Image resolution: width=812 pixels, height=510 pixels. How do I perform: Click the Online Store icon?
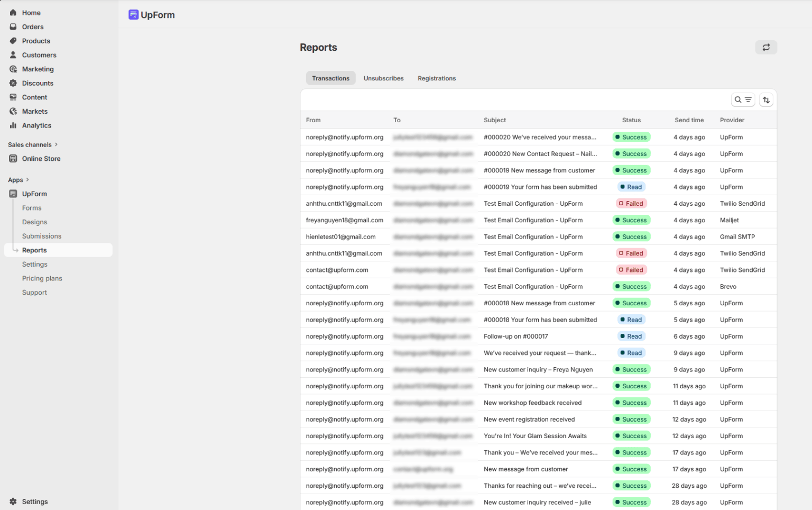pos(13,159)
